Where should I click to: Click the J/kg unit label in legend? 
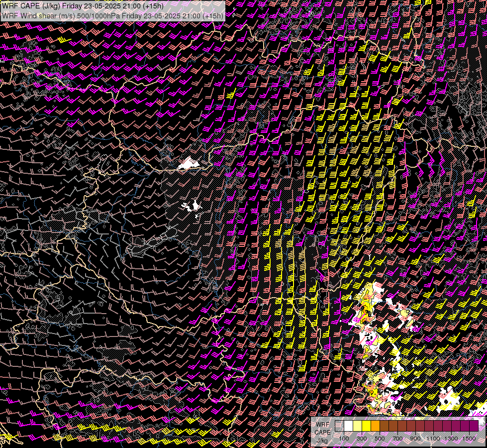(x=322, y=440)
